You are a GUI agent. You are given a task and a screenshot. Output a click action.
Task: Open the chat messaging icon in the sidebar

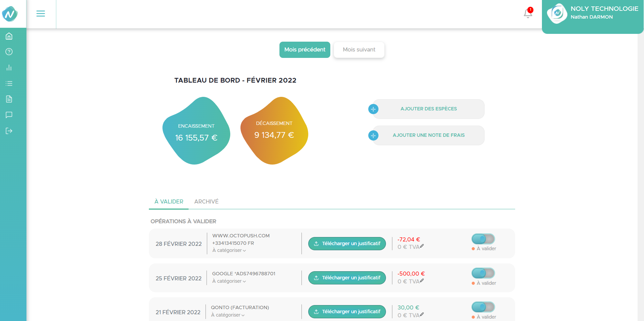coord(9,115)
